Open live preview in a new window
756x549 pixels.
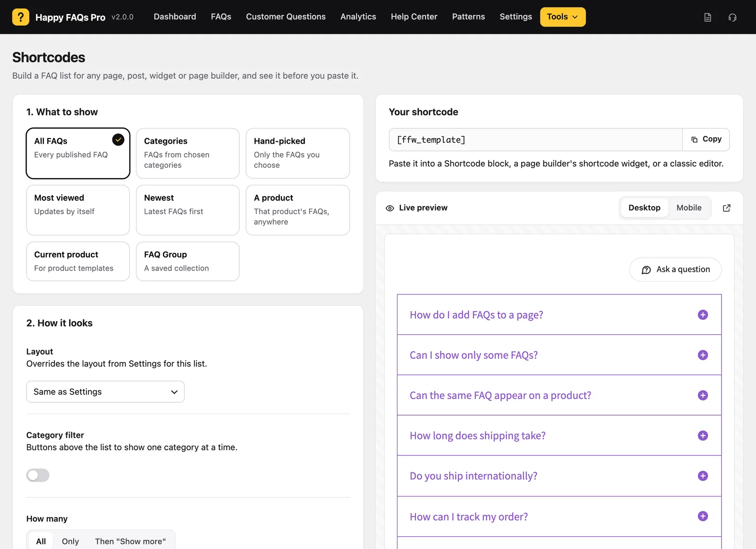pyautogui.click(x=727, y=208)
